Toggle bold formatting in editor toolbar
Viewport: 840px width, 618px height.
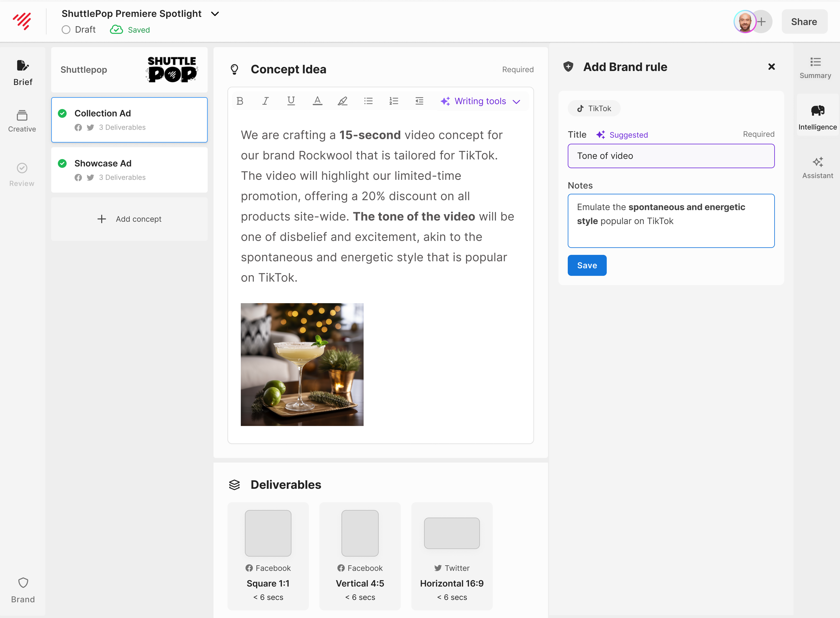click(x=240, y=101)
